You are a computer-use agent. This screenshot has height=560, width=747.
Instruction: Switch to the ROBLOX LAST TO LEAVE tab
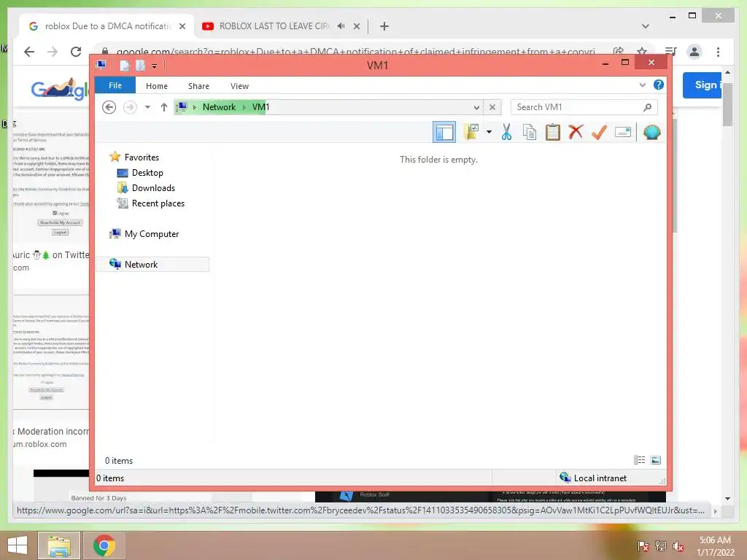pos(274,26)
